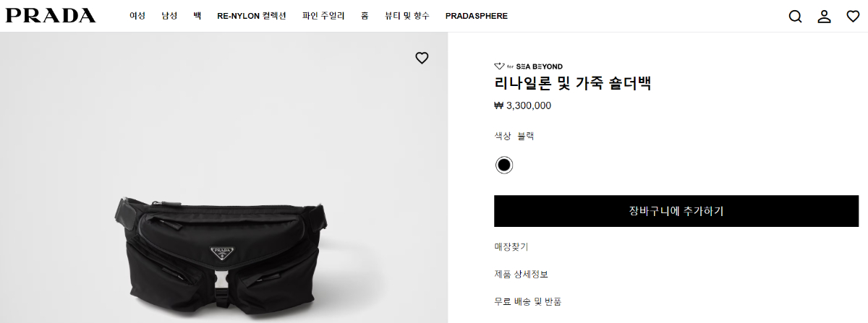The height and width of the screenshot is (323, 868).
Task: Expand 제품 상세정보 section
Action: [526, 274]
